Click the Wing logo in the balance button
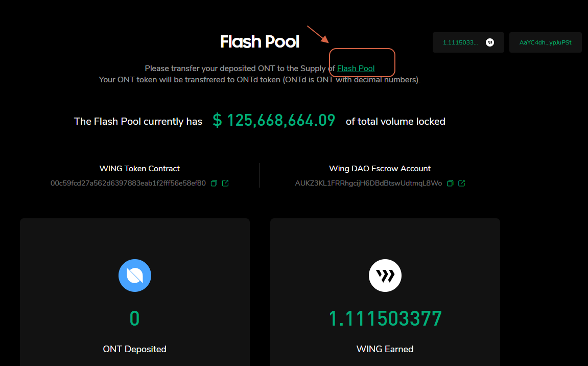 (490, 42)
